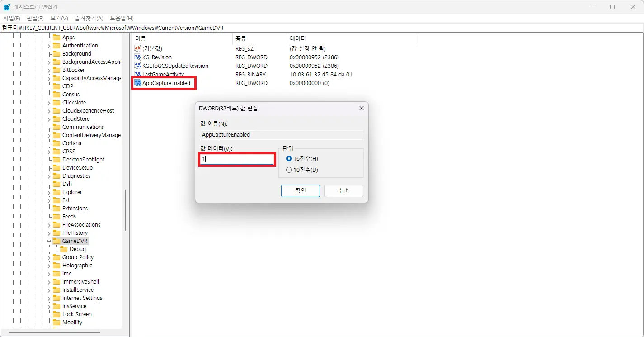644x337 pixels.
Task: Click the Debug subfolder icon
Action: pyautogui.click(x=64, y=249)
